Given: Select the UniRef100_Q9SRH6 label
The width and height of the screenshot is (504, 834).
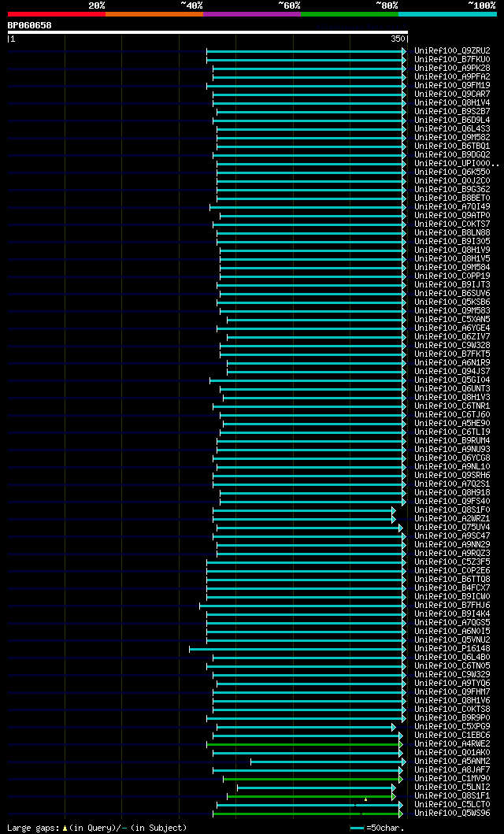Looking at the screenshot, I should click(x=453, y=476).
